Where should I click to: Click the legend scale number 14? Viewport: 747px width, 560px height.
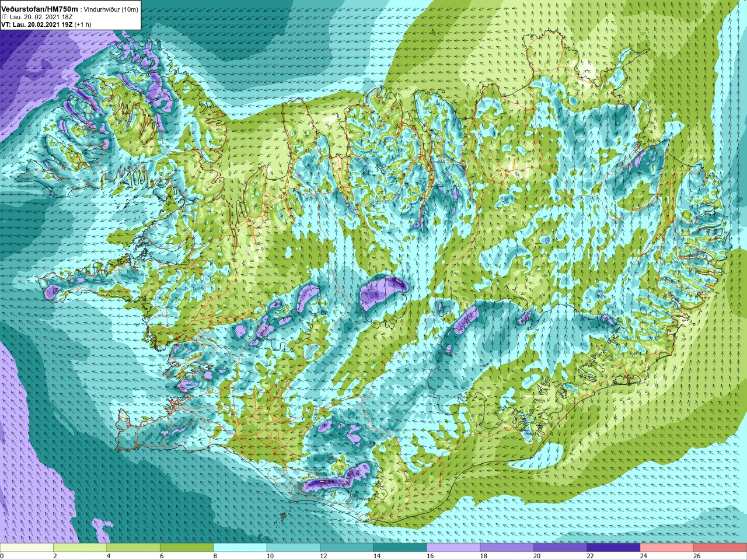(x=377, y=556)
